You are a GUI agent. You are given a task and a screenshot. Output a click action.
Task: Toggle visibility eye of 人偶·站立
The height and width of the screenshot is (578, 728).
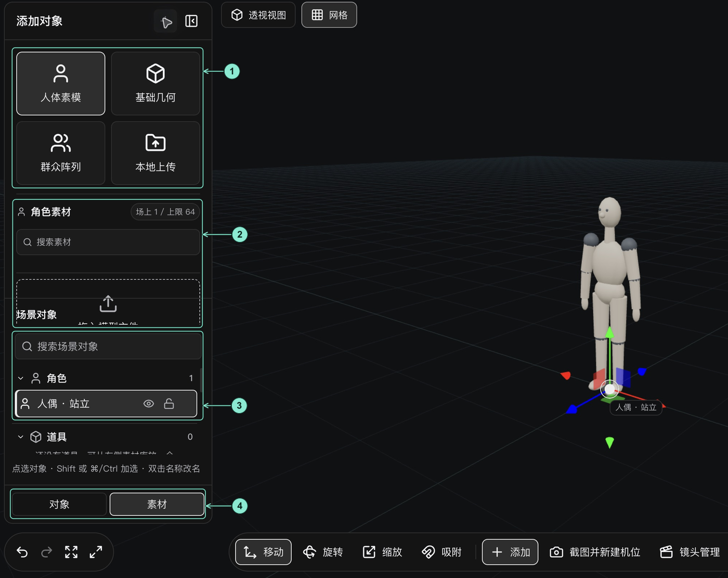tap(149, 404)
